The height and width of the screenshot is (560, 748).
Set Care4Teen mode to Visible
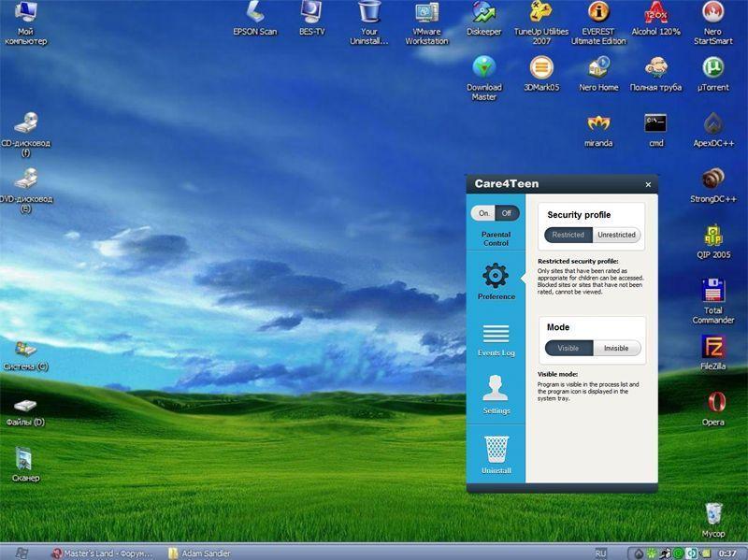568,348
